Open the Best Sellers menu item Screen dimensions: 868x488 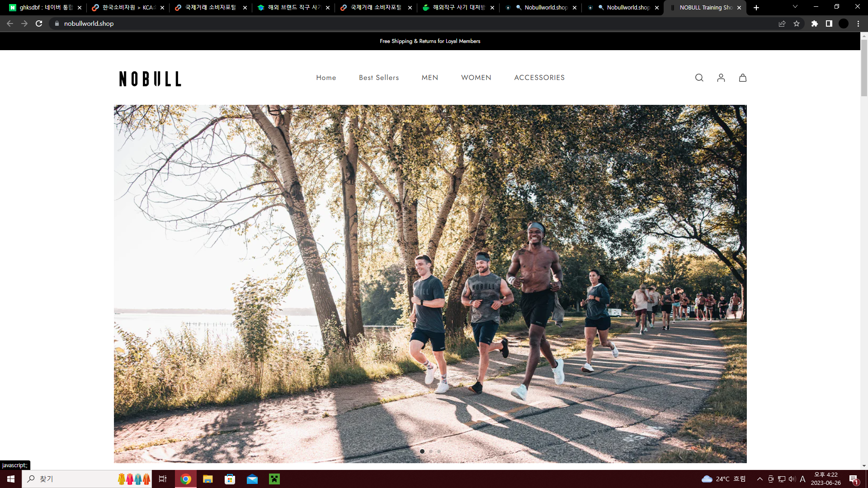pyautogui.click(x=379, y=78)
